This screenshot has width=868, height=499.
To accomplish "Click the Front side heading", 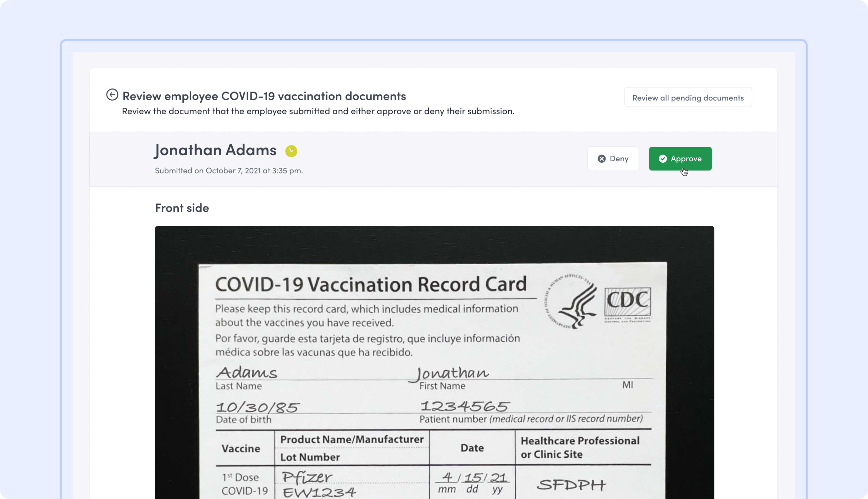I will (x=182, y=208).
